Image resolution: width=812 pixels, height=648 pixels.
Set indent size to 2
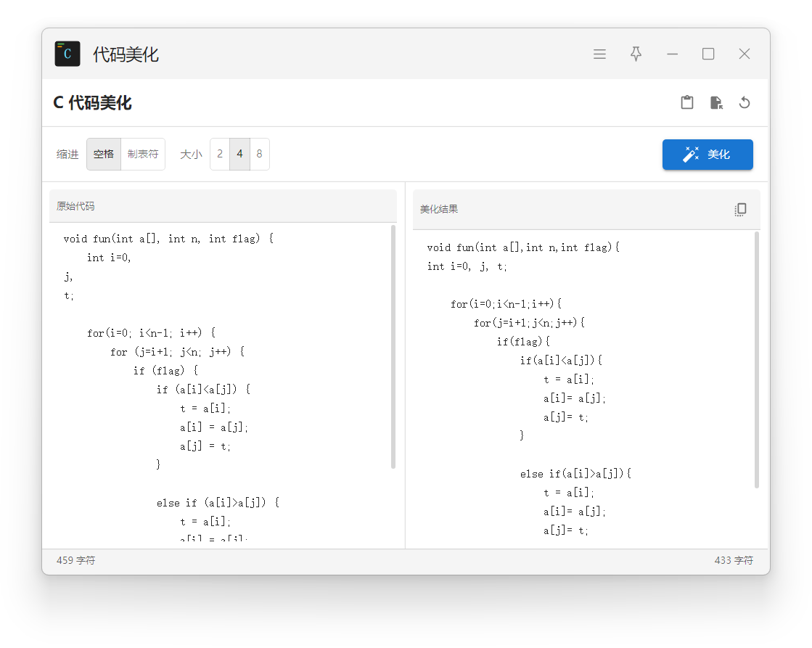220,155
